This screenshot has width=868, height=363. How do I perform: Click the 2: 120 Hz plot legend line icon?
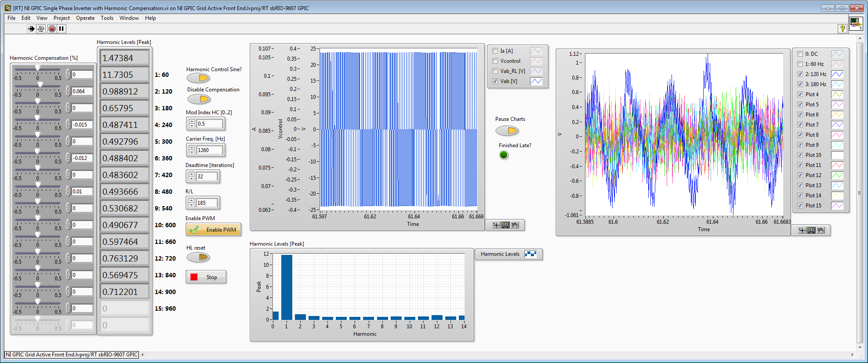coord(837,74)
